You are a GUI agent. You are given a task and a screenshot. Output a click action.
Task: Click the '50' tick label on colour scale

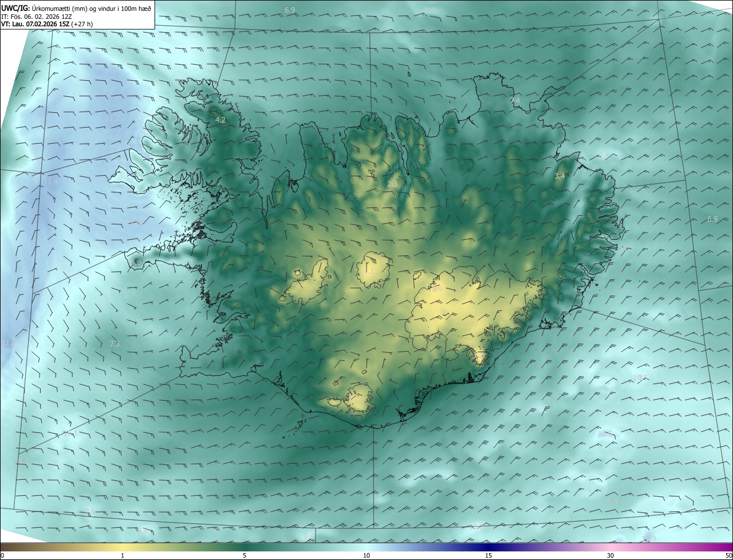[728, 555]
